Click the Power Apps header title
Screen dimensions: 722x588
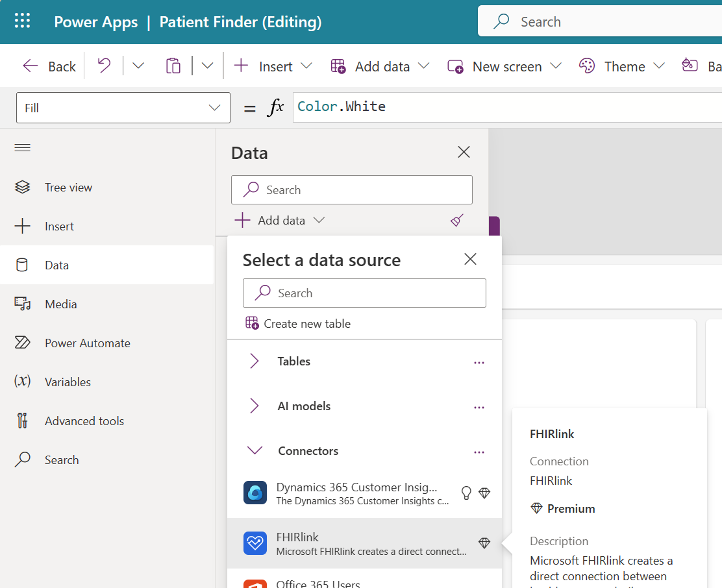96,21
